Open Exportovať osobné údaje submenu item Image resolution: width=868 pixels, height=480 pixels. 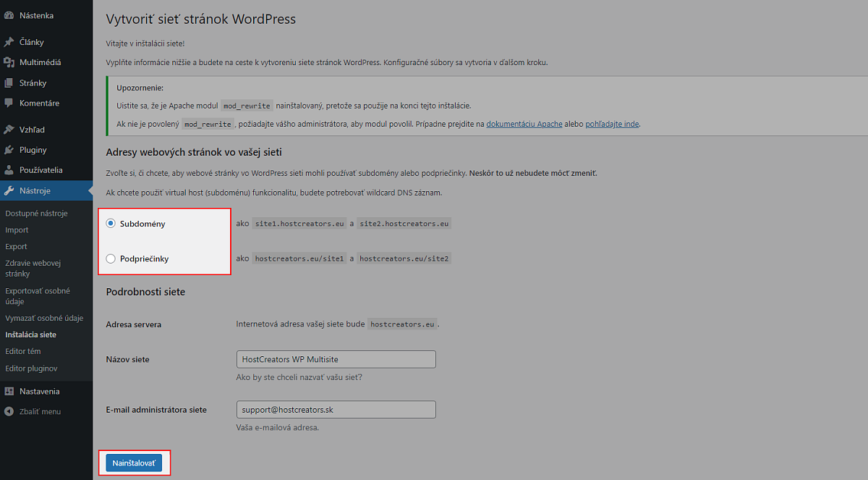pos(38,296)
